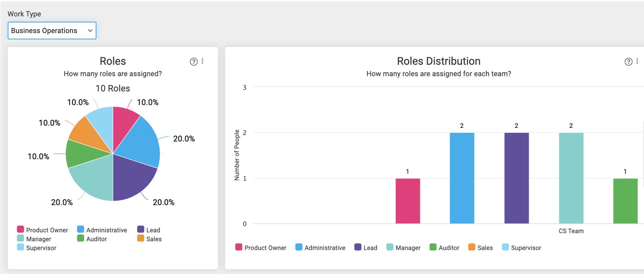Viewport: 644px width, 274px height.
Task: Toggle Manager in Roles Distribution legend
Action: click(x=404, y=248)
